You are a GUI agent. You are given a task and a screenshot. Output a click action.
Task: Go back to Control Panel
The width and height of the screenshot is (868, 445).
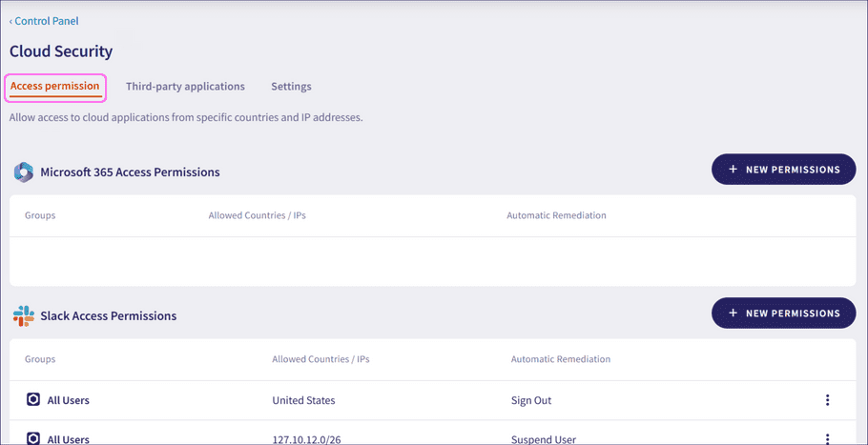[x=44, y=21]
